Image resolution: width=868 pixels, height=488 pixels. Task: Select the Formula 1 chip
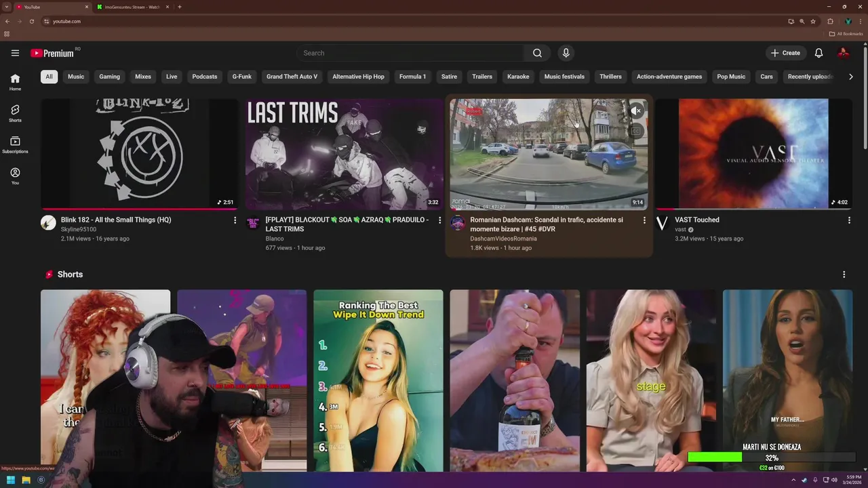point(412,77)
